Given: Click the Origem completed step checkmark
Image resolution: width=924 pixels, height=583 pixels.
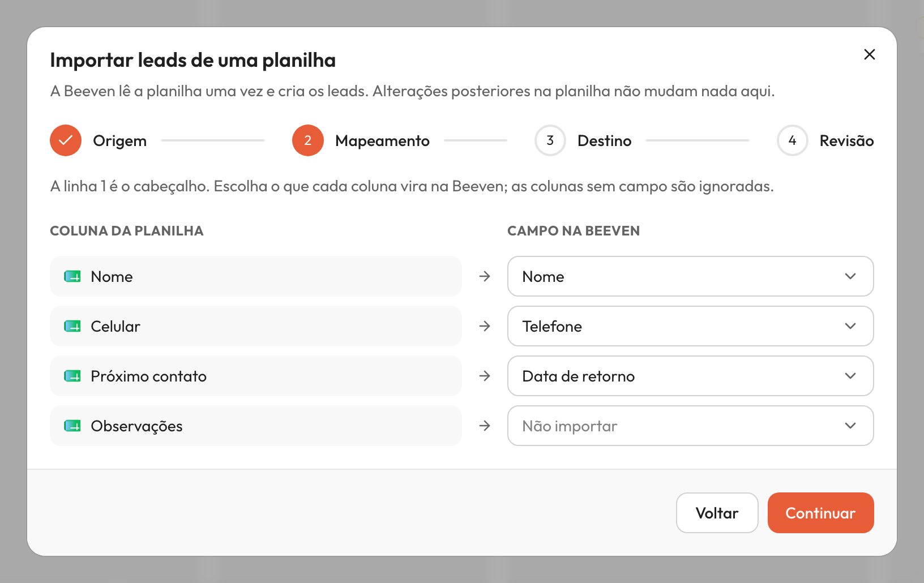Looking at the screenshot, I should (66, 140).
